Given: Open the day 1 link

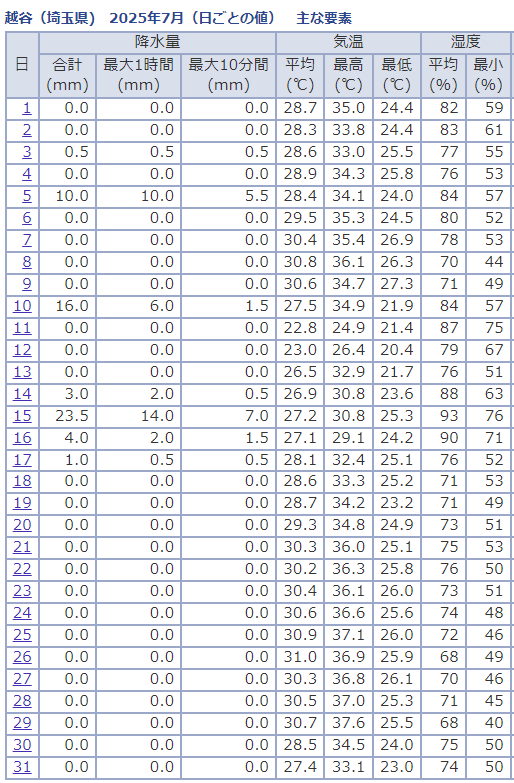Looking at the screenshot, I should 26,108.
